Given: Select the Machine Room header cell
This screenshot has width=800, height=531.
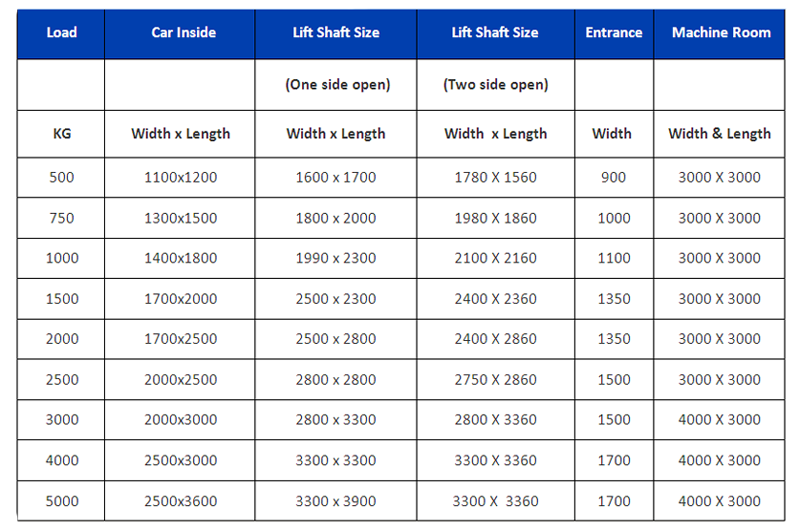Looking at the screenshot, I should click(x=719, y=33).
